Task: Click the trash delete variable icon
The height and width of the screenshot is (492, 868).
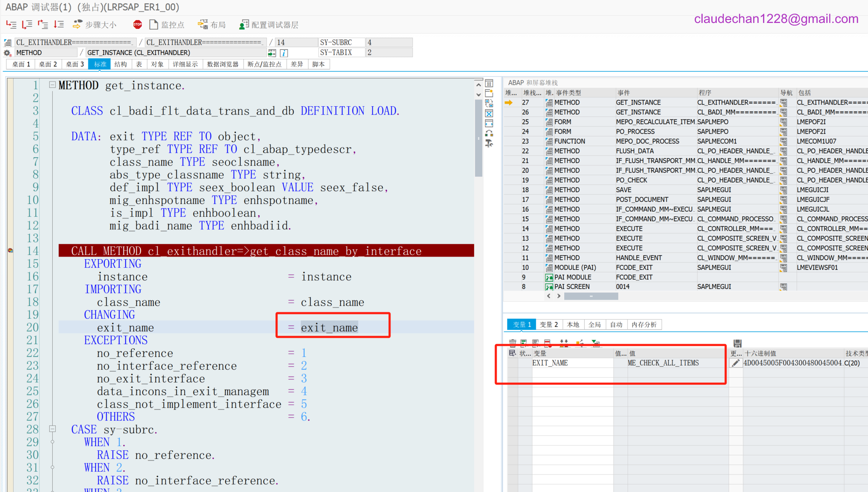Action: (x=512, y=343)
